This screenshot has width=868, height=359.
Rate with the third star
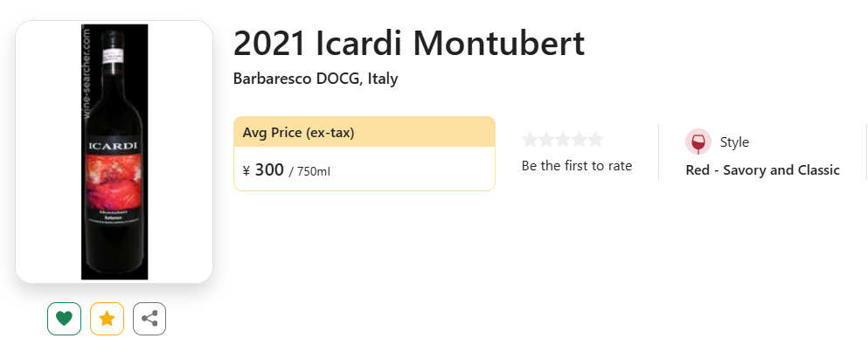[x=562, y=140]
